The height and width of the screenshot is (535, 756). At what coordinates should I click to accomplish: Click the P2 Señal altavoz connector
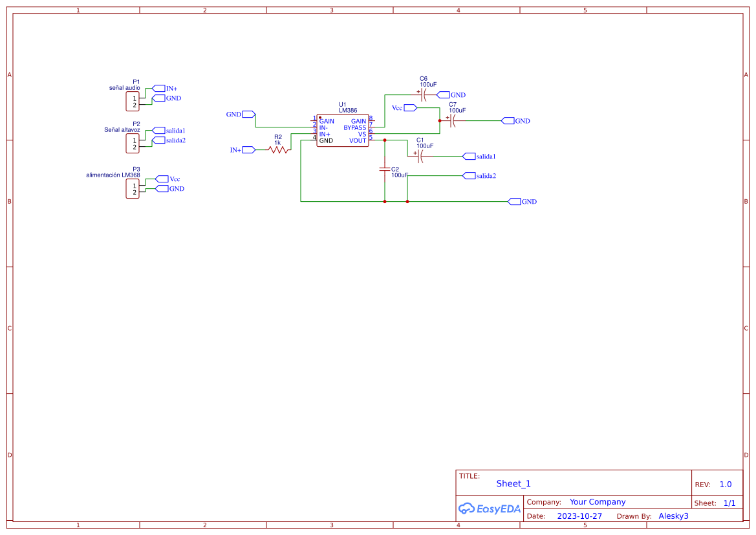point(132,144)
